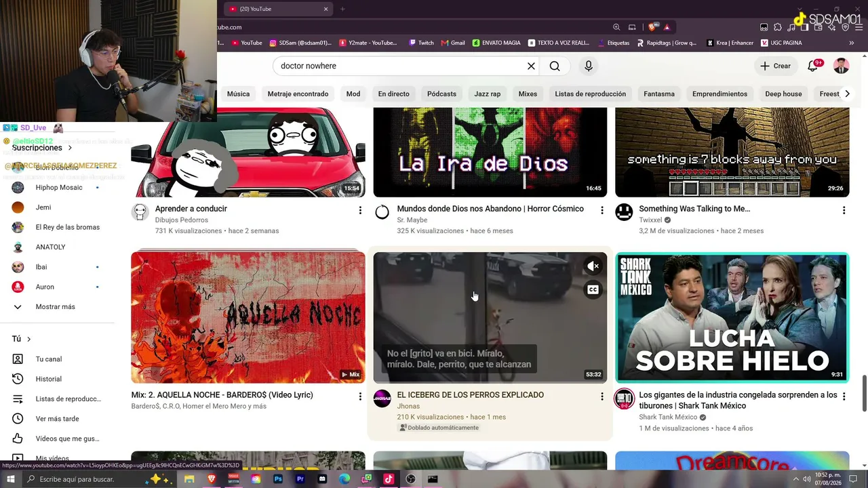Open 'EL ICEBERG DE LOS PERROS EXPLICADO' title

471,395
